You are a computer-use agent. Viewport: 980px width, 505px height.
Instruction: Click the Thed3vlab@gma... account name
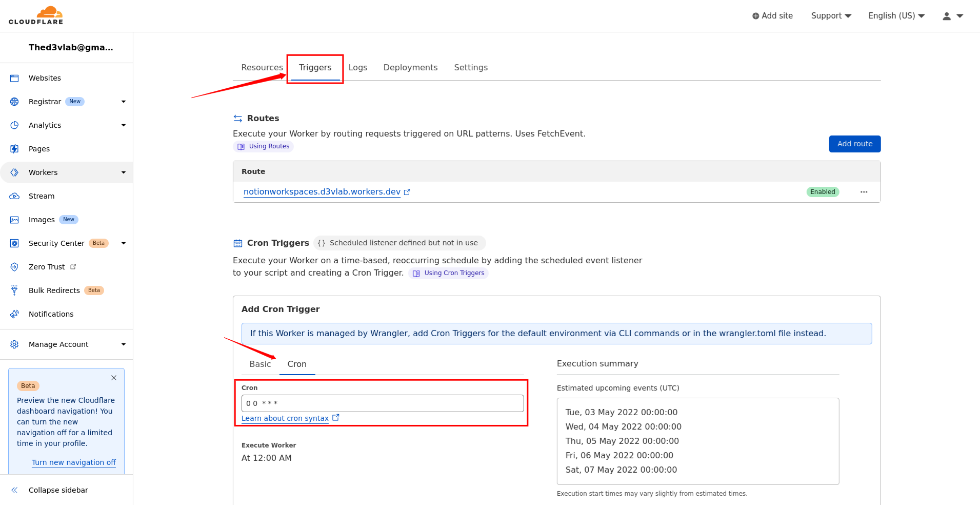(x=71, y=48)
